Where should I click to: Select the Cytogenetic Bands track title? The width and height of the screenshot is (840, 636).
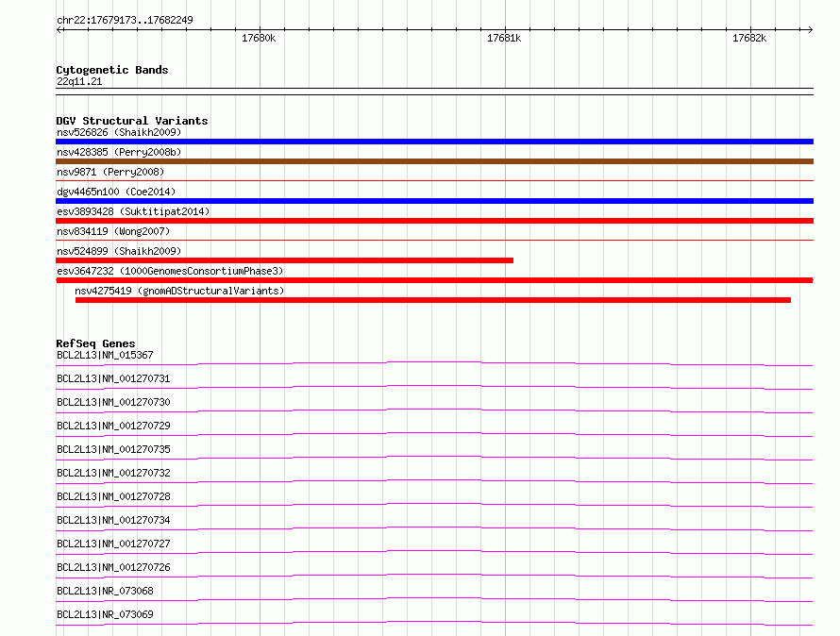click(112, 70)
